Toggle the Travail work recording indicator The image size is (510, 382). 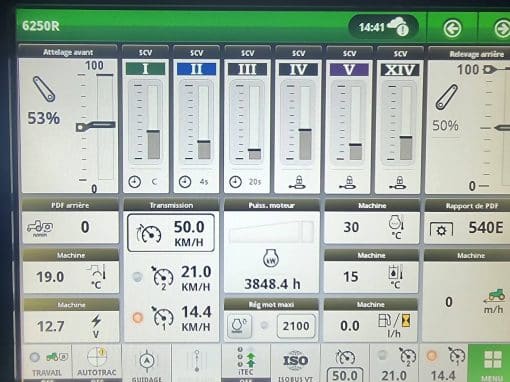35,357
